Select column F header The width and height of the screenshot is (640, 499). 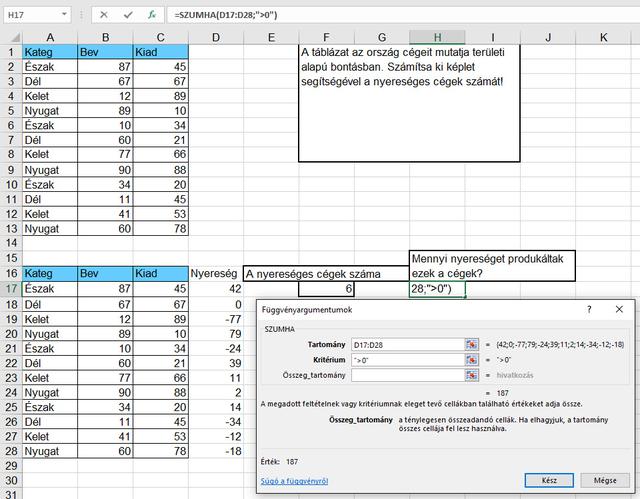(x=326, y=38)
